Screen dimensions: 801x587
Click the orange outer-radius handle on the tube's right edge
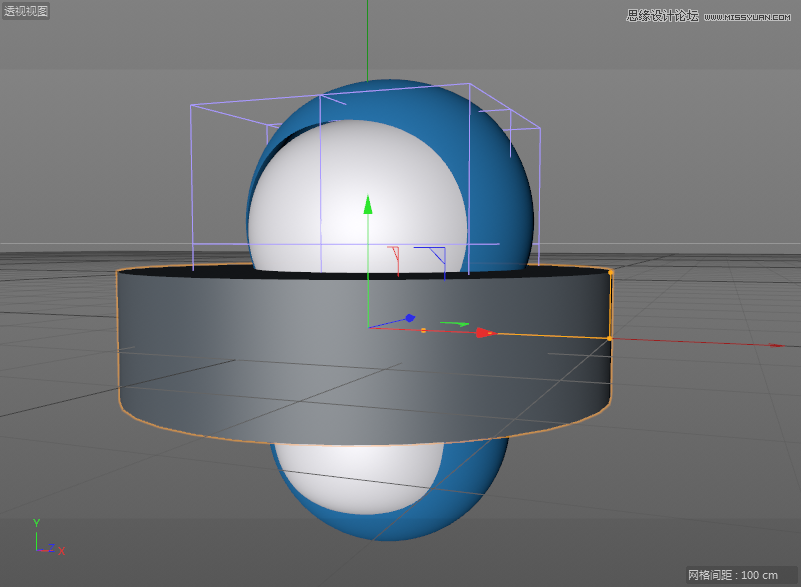click(x=609, y=338)
